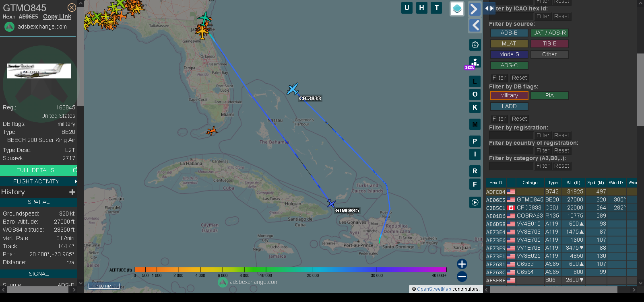Viewport: 644px width, 302px height.
Task: Click the table horizontal scrollbar
Action: click(x=553, y=290)
